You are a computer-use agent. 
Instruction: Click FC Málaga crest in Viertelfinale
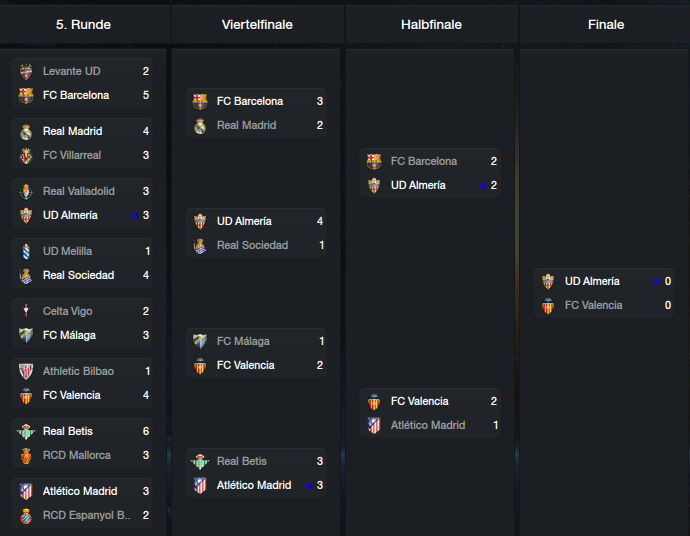pyautogui.click(x=200, y=341)
